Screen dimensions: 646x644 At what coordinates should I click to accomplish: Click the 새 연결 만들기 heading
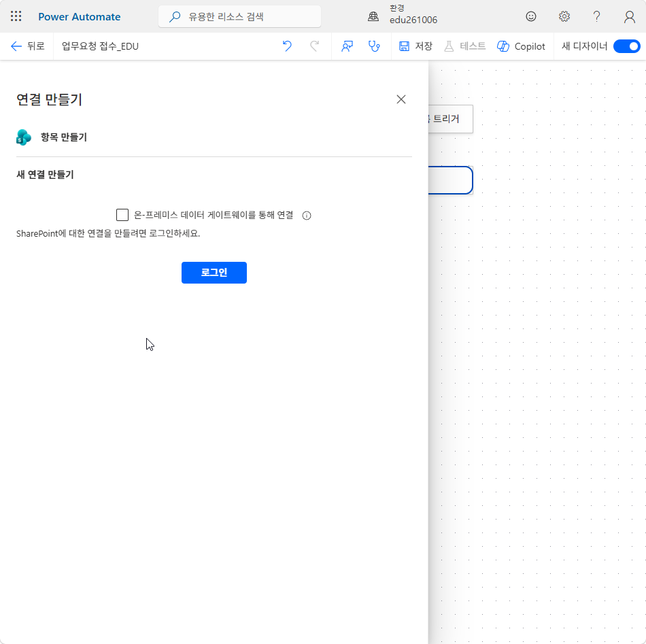click(45, 175)
